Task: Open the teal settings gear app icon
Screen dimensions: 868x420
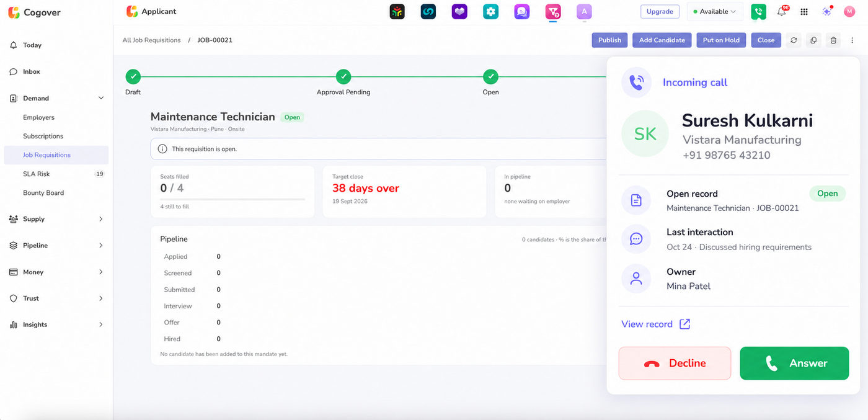Action: [x=490, y=12]
